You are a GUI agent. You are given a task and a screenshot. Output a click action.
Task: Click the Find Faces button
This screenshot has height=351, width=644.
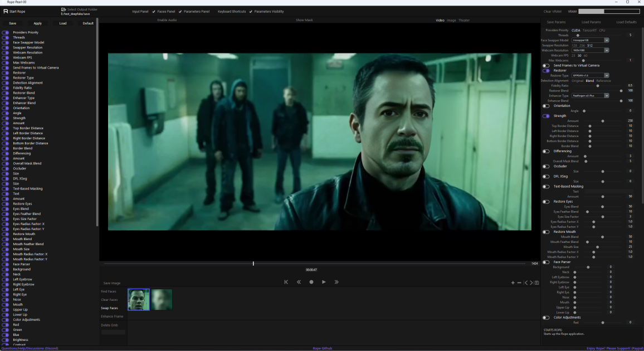point(109,291)
